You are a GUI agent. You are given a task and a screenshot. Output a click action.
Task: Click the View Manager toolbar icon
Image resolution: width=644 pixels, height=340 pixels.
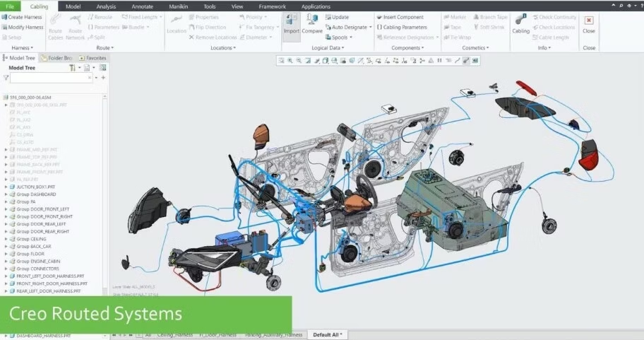pos(343,61)
